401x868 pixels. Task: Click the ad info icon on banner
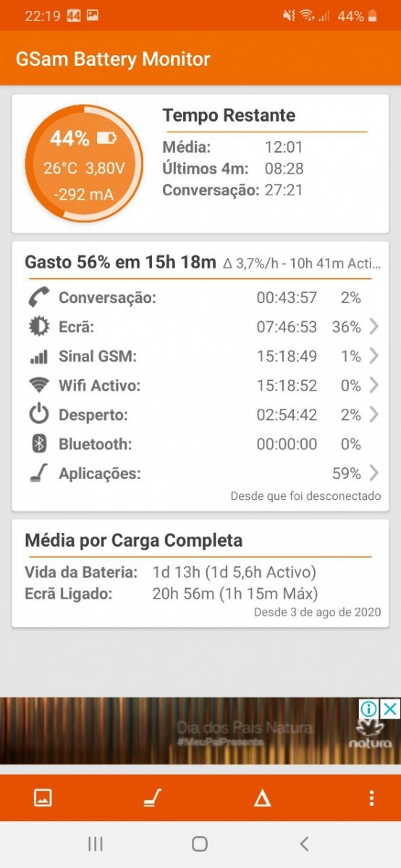368,708
